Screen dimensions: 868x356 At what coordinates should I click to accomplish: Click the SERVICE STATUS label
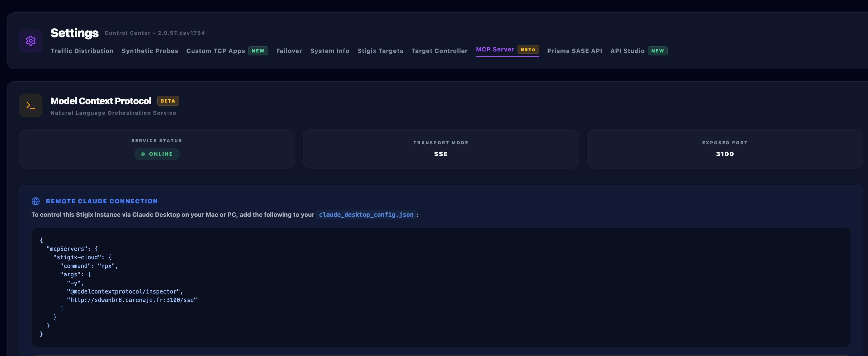point(157,141)
